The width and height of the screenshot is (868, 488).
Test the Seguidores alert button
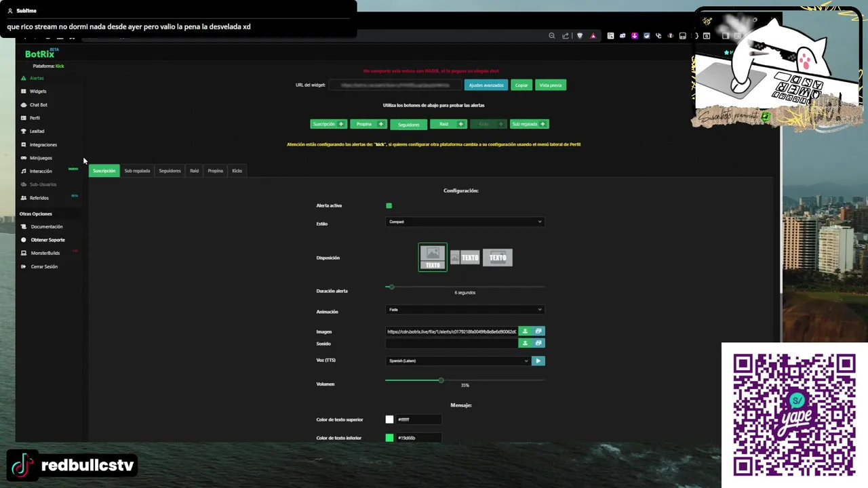(x=409, y=124)
